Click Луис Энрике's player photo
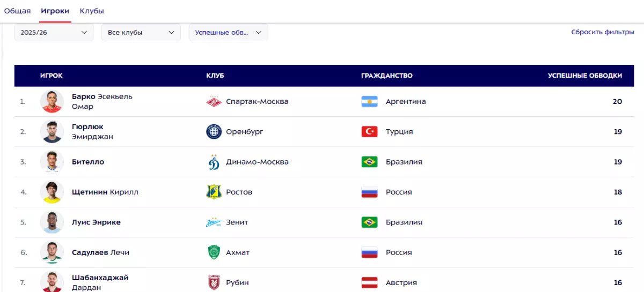Image resolution: width=644 pixels, height=292 pixels. point(52,222)
